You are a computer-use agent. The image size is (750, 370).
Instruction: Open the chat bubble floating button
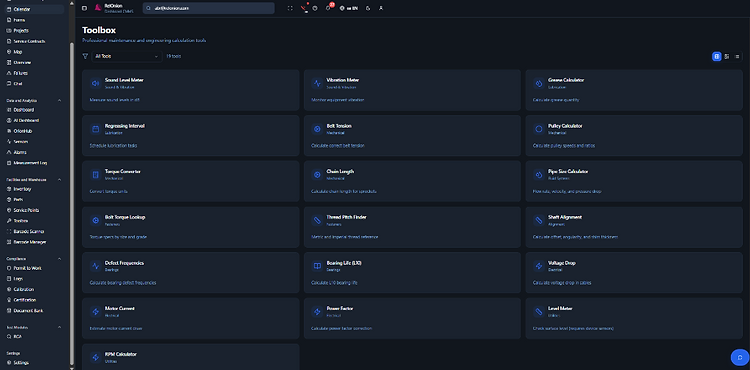click(x=739, y=357)
